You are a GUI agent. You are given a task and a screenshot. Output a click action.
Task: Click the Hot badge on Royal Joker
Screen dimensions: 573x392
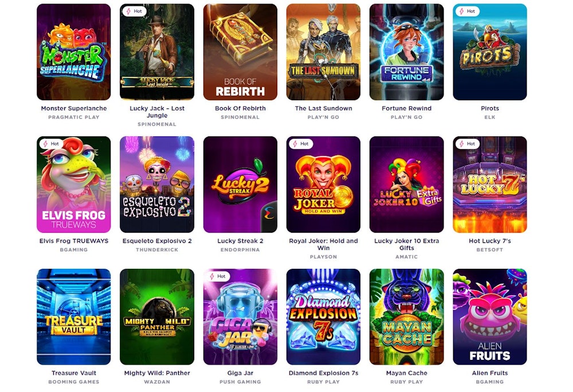[x=301, y=144]
